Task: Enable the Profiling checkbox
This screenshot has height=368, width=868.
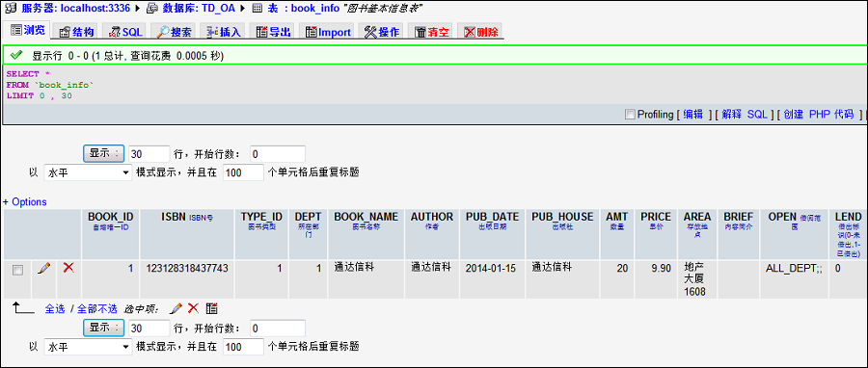Action: pyautogui.click(x=630, y=115)
